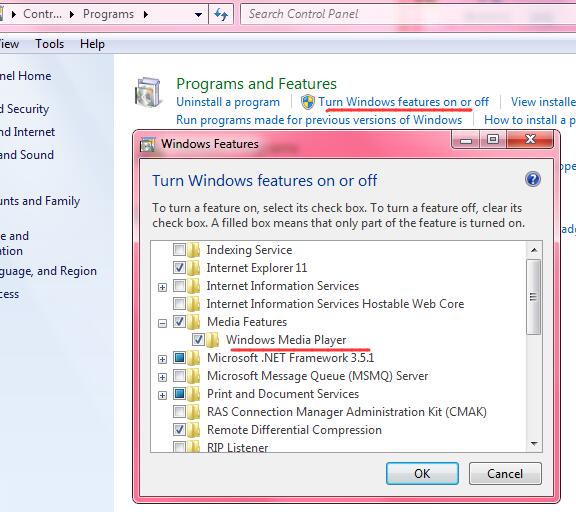Select the RIP Listener row text
This screenshot has width=576, height=512.
[x=237, y=447]
